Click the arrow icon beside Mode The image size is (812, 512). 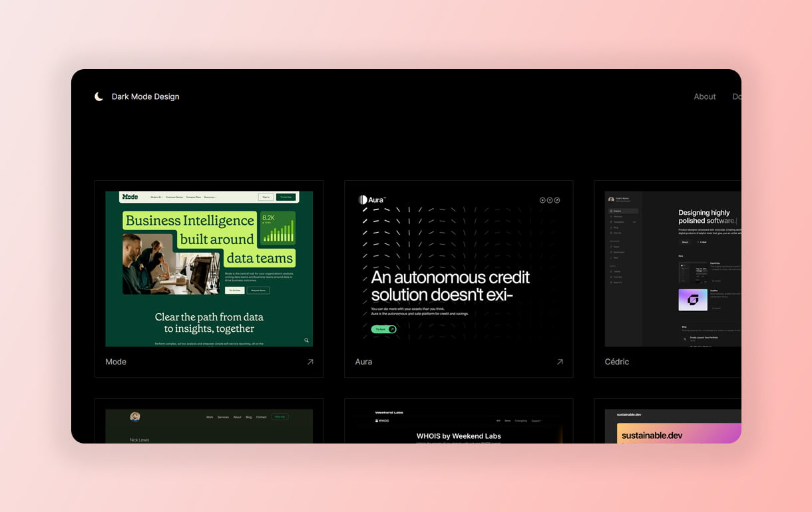click(310, 362)
